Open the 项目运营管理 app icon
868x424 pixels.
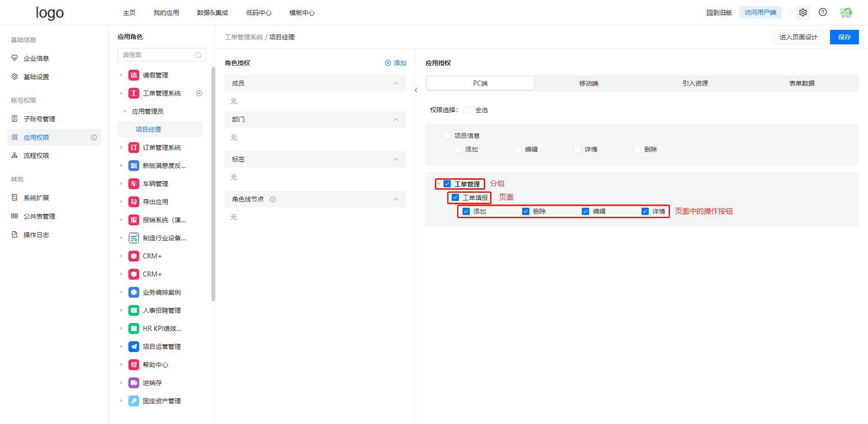pyautogui.click(x=134, y=347)
